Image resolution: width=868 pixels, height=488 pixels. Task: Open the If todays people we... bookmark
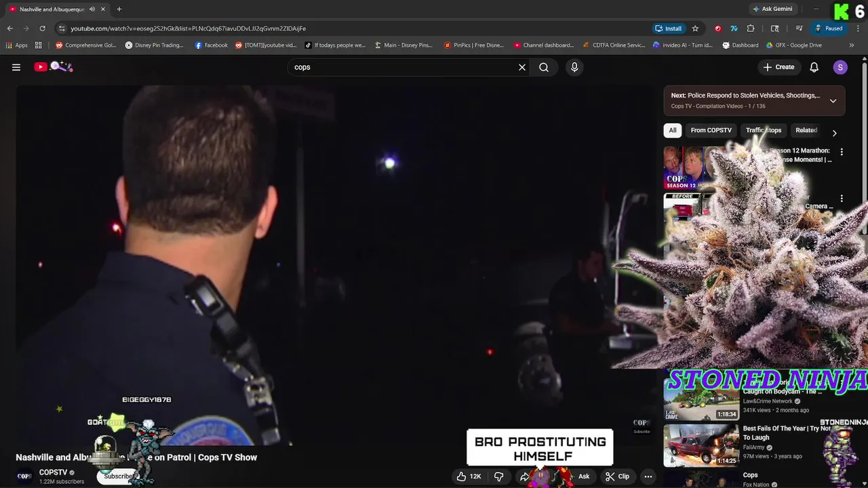tap(335, 45)
